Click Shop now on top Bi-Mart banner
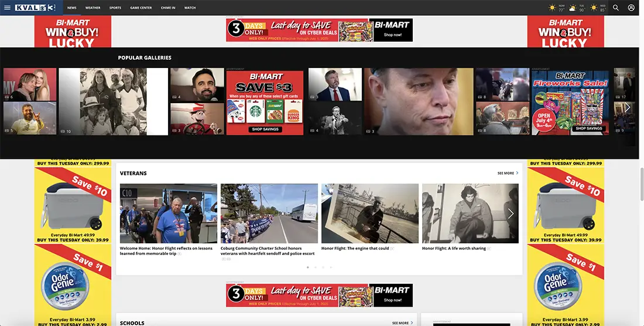 (393, 35)
